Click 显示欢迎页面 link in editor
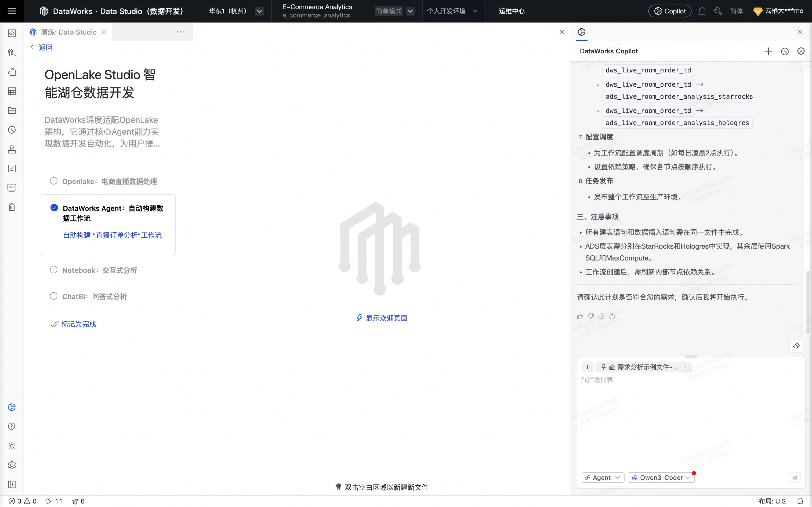Viewport: 812px width, 507px height. 386,318
